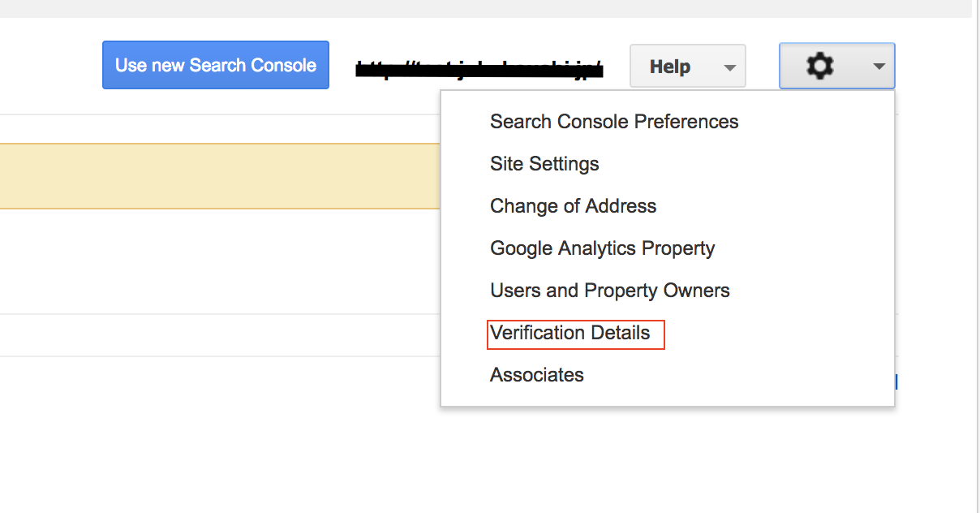Click the gray strip at the top

[486, 8]
